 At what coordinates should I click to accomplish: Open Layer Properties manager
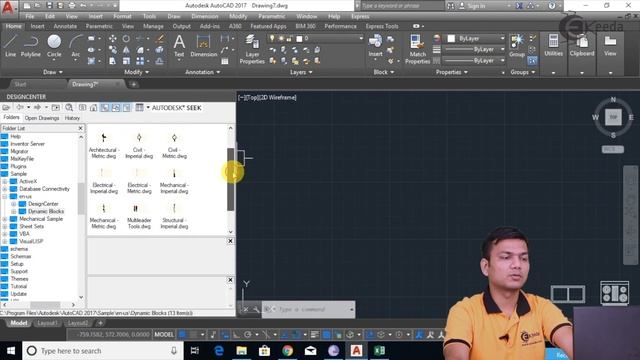(x=252, y=49)
